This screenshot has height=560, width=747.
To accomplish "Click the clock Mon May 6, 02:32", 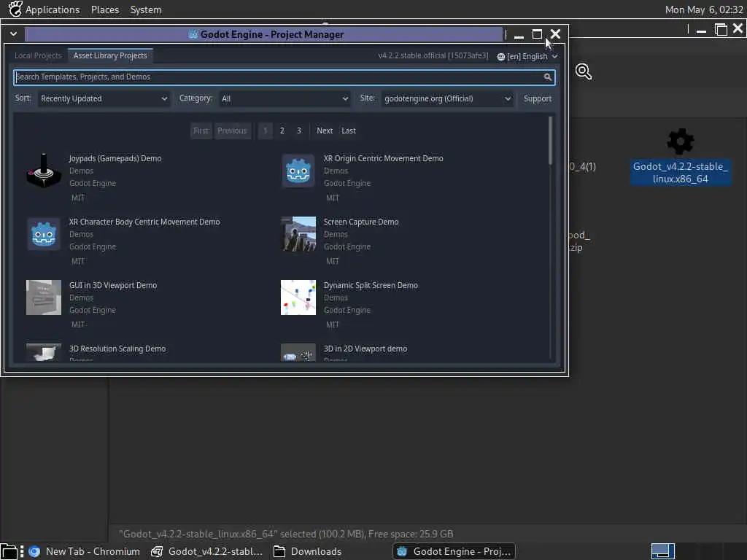I will click(x=704, y=9).
